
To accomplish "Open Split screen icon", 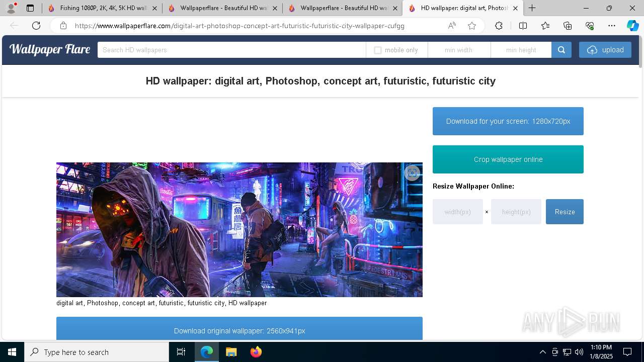I will tap(523, 26).
